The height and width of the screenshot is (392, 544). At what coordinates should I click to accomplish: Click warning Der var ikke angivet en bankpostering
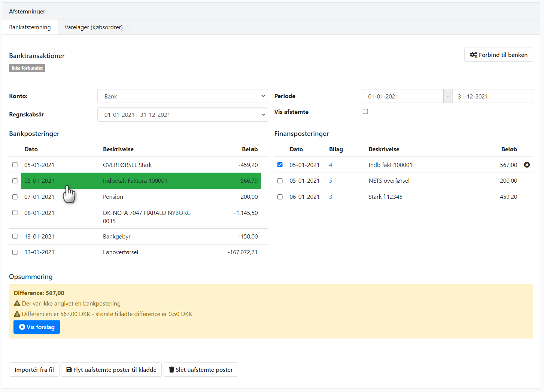click(x=67, y=304)
